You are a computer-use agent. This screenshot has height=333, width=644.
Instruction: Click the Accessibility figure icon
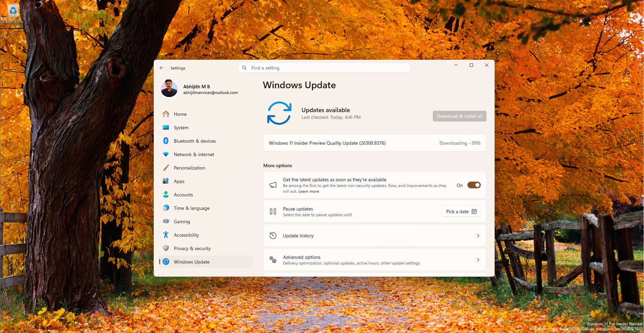tap(166, 235)
